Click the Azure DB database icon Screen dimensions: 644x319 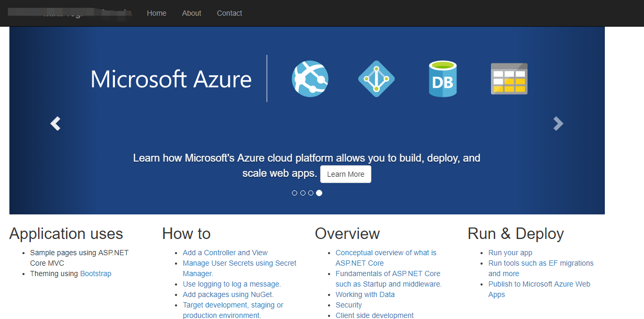(x=442, y=79)
